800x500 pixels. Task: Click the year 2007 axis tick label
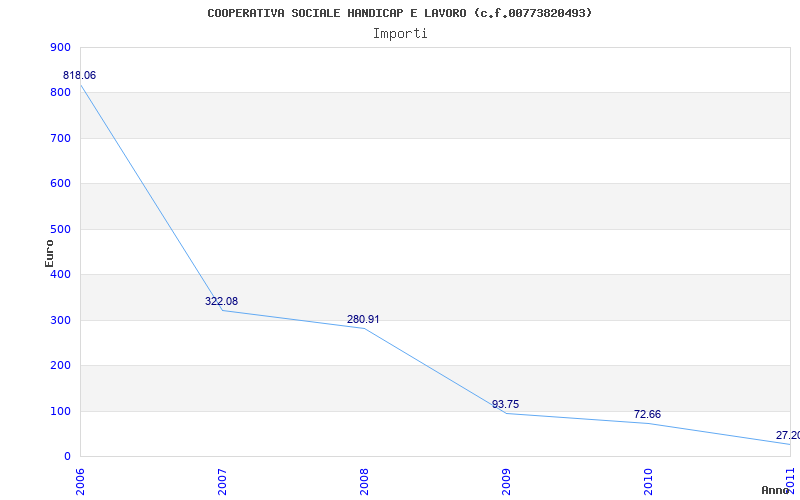[x=222, y=481]
